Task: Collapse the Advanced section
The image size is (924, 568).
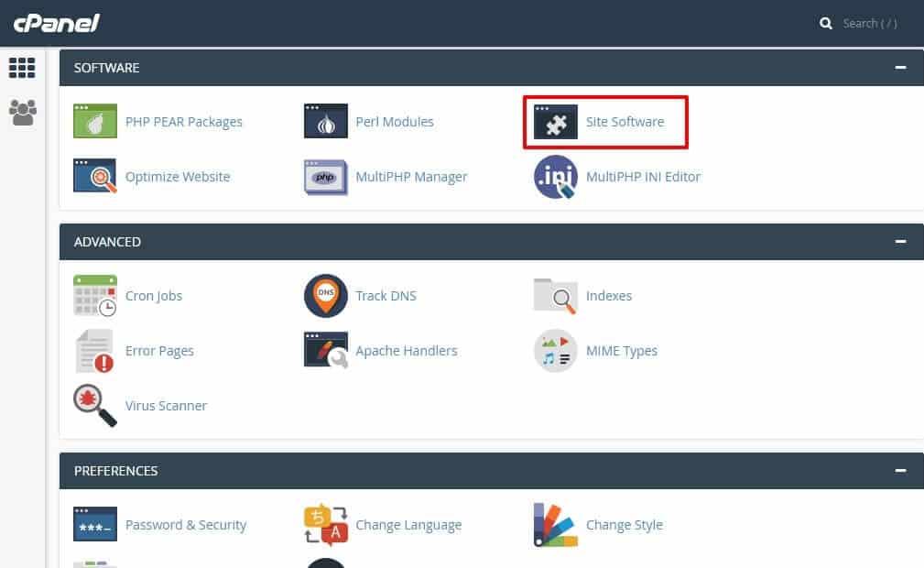Action: (x=900, y=242)
